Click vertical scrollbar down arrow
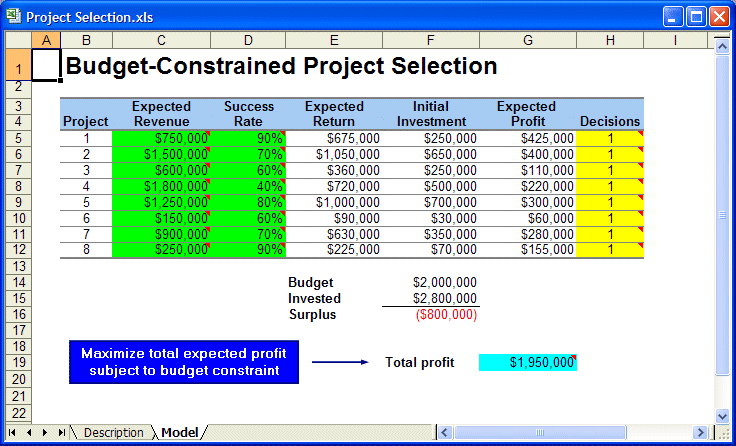Image resolution: width=736 pixels, height=446 pixels. tap(722, 415)
